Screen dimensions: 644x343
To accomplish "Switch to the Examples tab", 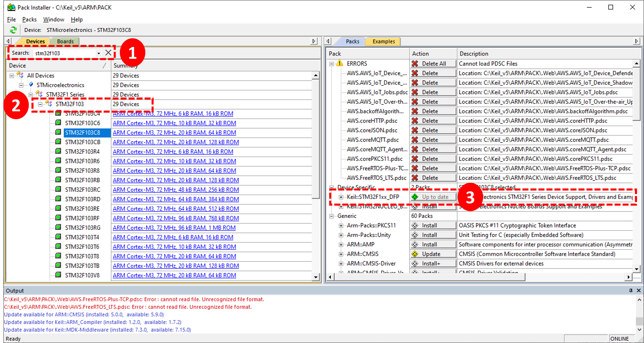I will pos(384,41).
